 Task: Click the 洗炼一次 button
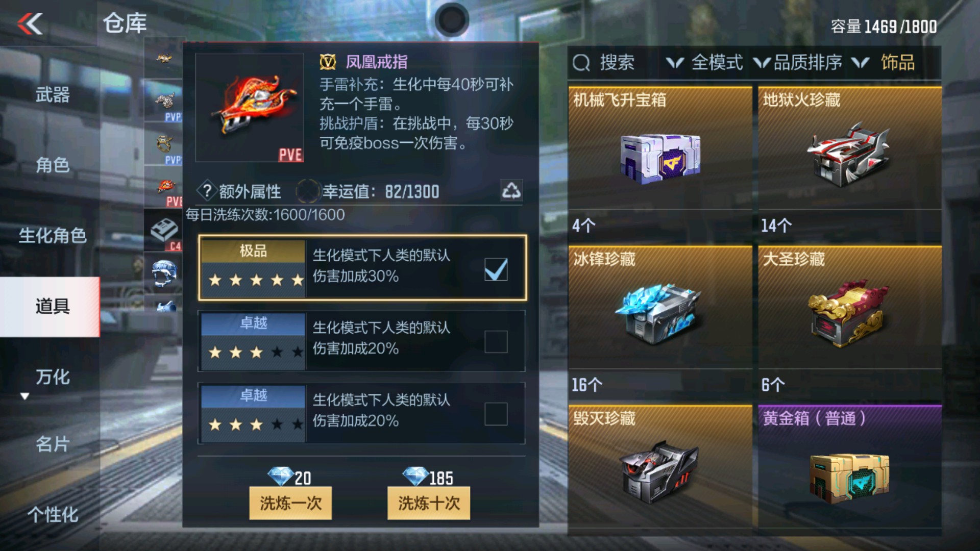pos(290,503)
